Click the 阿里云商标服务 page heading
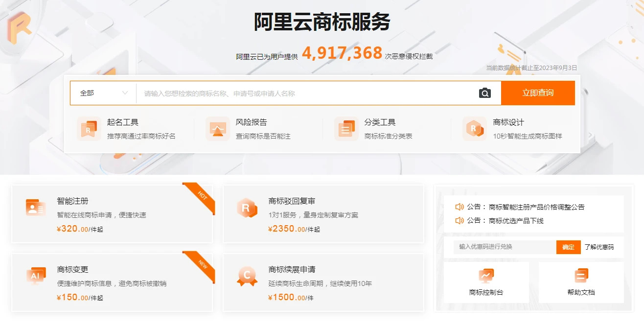 point(322,22)
